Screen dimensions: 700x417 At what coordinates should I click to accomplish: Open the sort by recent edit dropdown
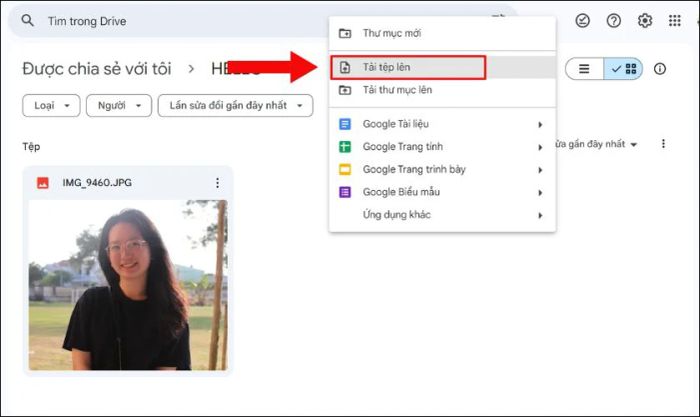[596, 144]
